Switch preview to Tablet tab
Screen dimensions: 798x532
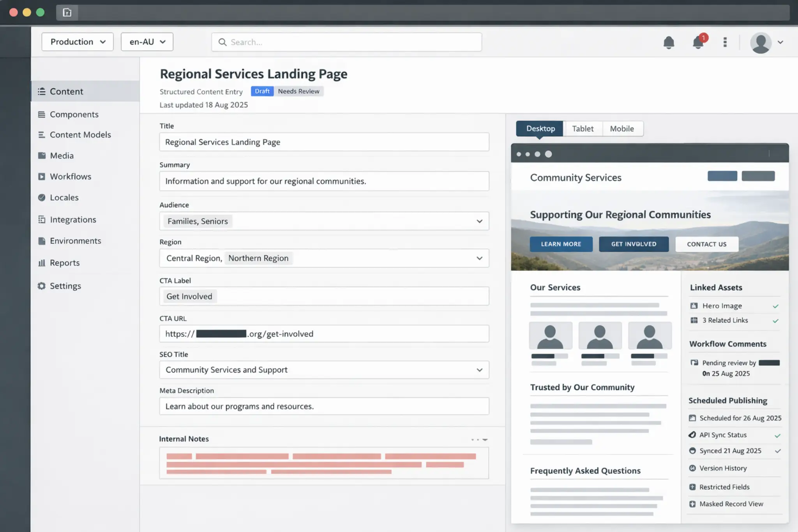[x=583, y=129]
